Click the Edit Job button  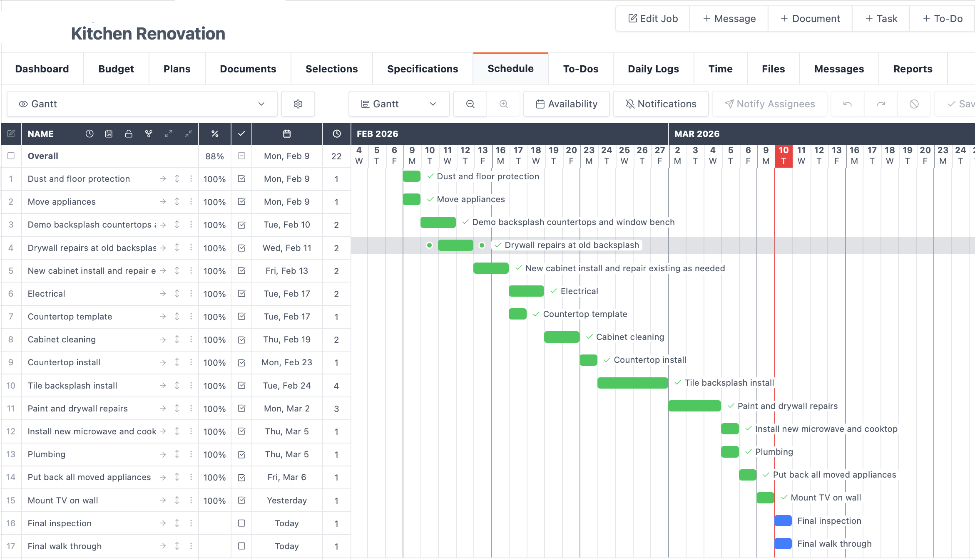coord(652,18)
